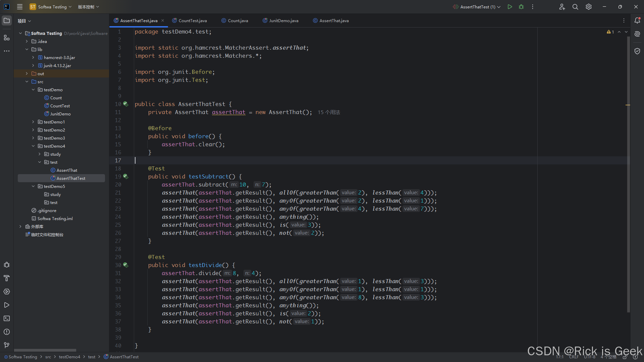Viewport: 644px width, 362px height.
Task: Switch to Count.java tab
Action: pos(235,20)
